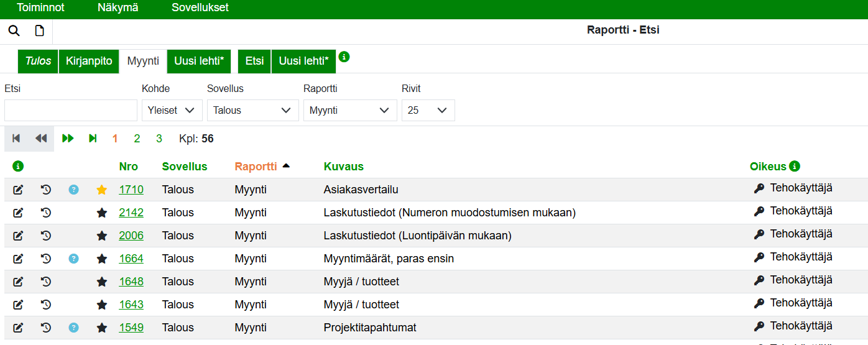
Task: Switch to the Kirjanpito tab
Action: point(89,61)
